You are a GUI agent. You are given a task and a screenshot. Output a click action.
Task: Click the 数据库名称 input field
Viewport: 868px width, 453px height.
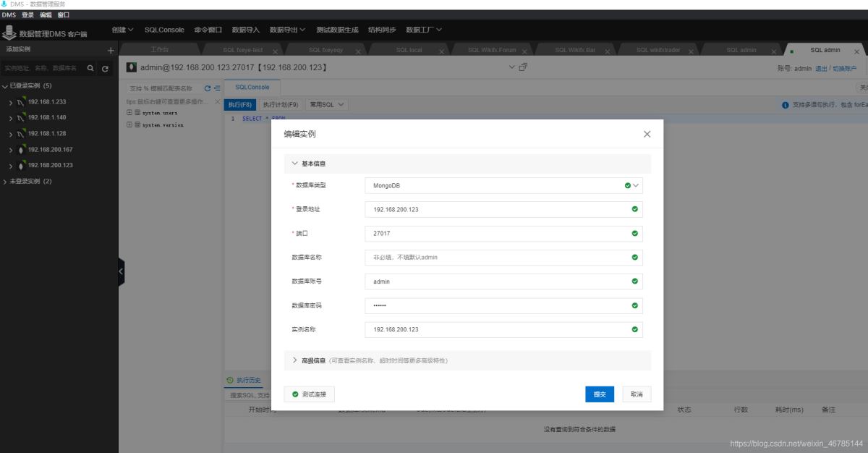click(503, 257)
